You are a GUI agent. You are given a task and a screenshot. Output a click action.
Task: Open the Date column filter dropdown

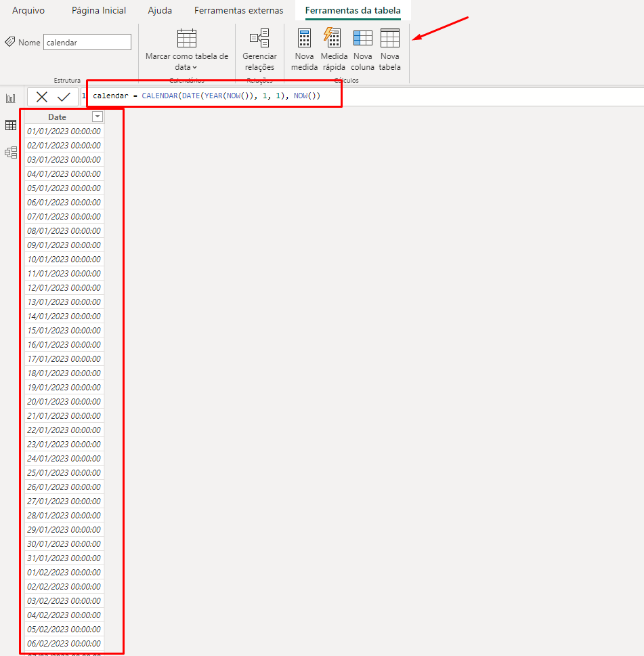(97, 117)
